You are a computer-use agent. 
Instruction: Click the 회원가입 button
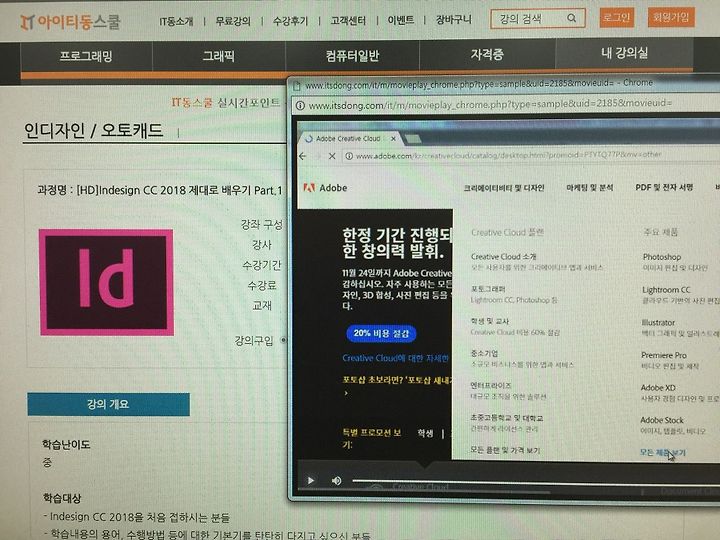[x=671, y=17]
